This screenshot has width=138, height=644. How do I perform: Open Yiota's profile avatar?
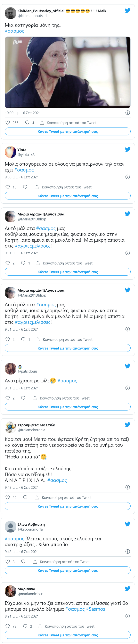(10, 151)
